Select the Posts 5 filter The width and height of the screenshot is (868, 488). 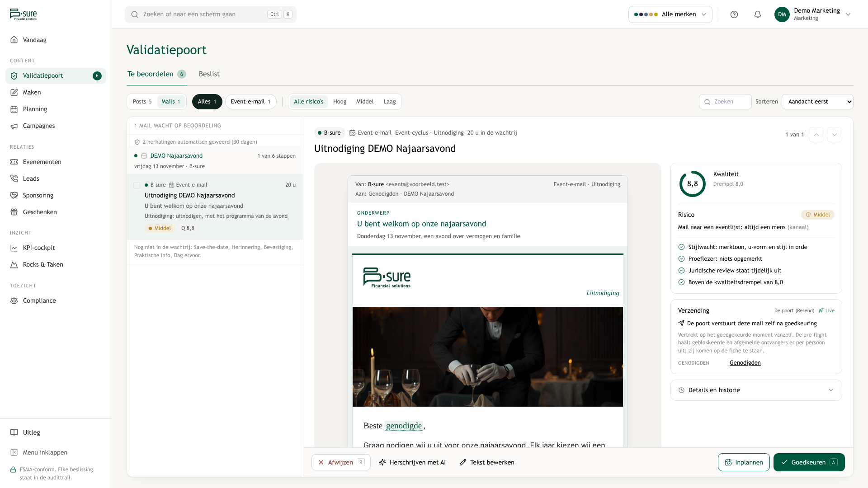click(142, 102)
